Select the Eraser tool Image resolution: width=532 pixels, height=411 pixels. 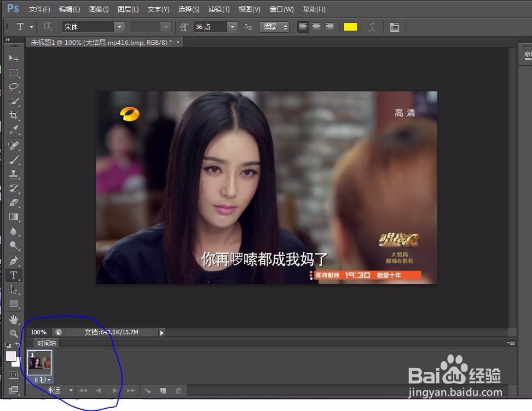14,202
